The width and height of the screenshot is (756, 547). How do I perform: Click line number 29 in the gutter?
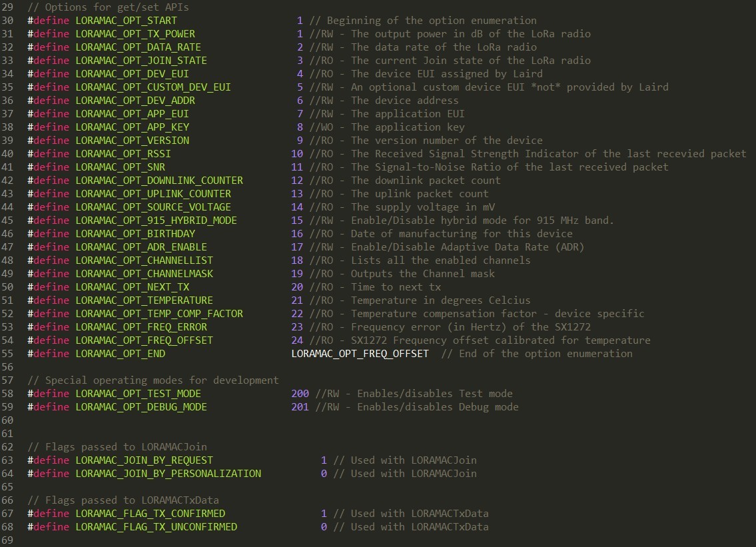[x=8, y=7]
